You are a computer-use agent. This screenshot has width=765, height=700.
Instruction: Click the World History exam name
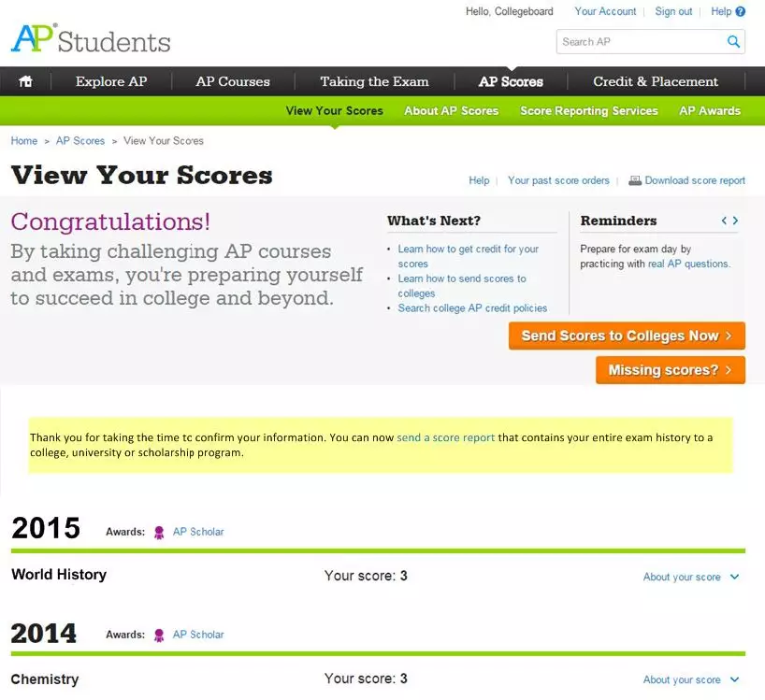pyautogui.click(x=59, y=575)
